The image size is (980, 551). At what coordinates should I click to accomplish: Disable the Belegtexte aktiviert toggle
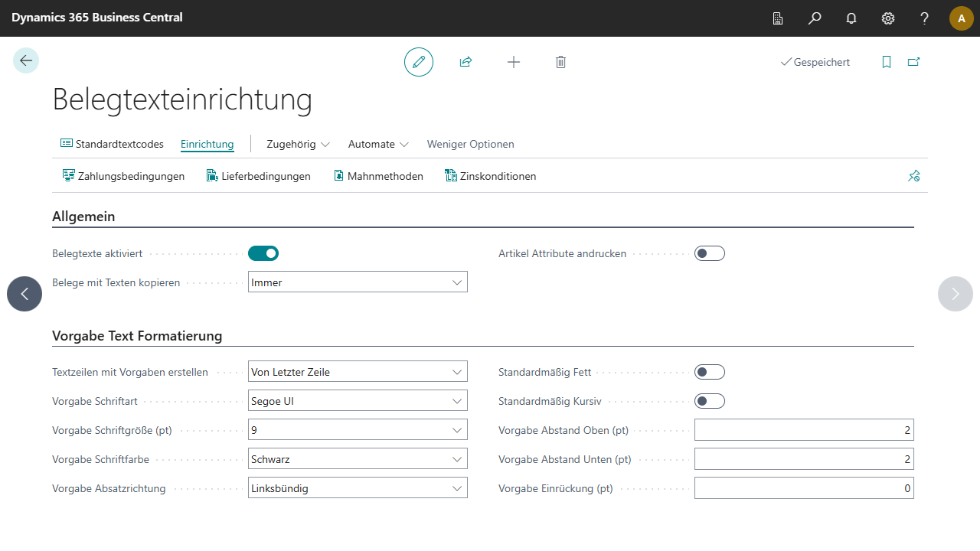click(x=263, y=253)
